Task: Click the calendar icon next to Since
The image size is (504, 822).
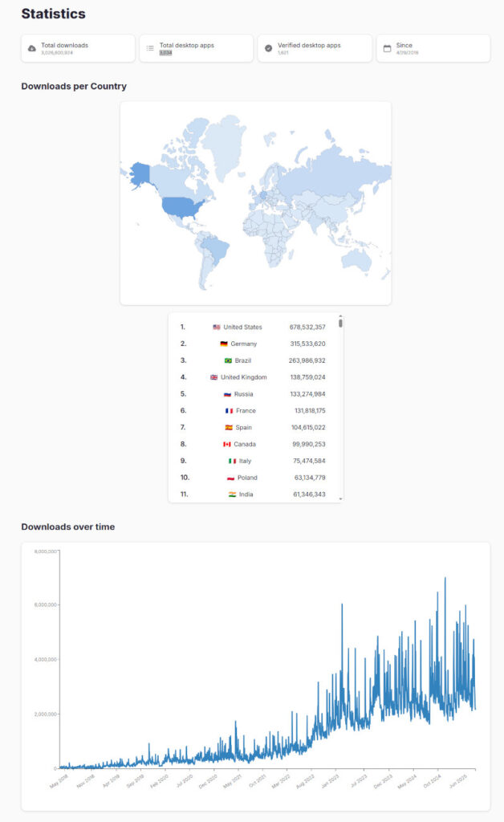Action: point(387,48)
